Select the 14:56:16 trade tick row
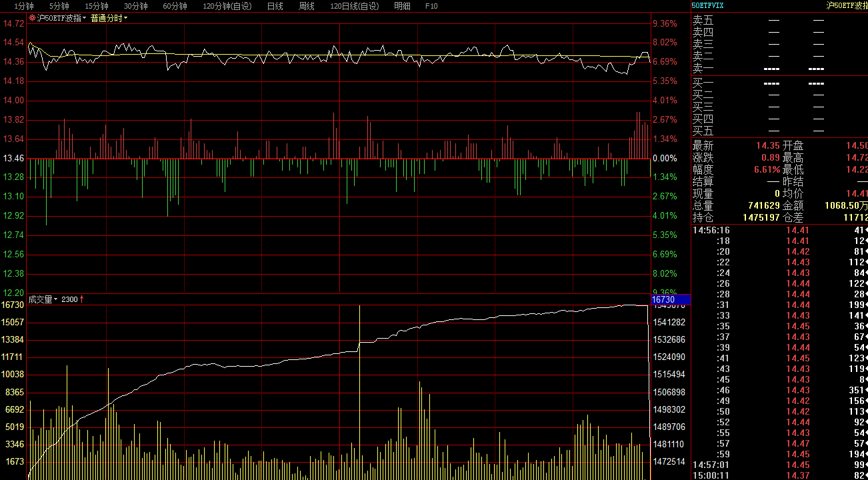 click(779, 230)
